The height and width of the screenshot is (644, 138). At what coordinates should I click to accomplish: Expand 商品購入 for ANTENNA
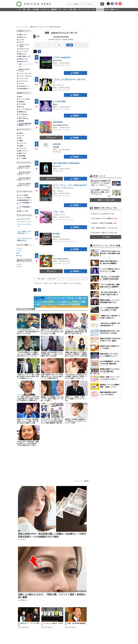click(75, 138)
